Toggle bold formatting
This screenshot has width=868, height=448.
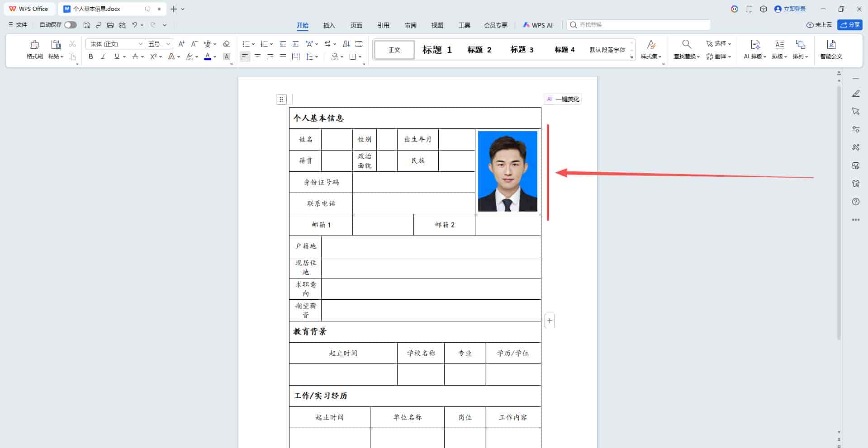coord(91,57)
